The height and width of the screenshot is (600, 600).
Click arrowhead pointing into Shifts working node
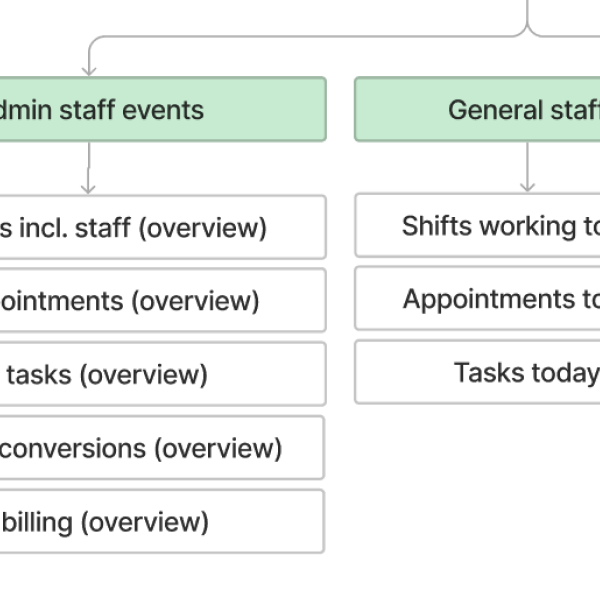point(527,187)
